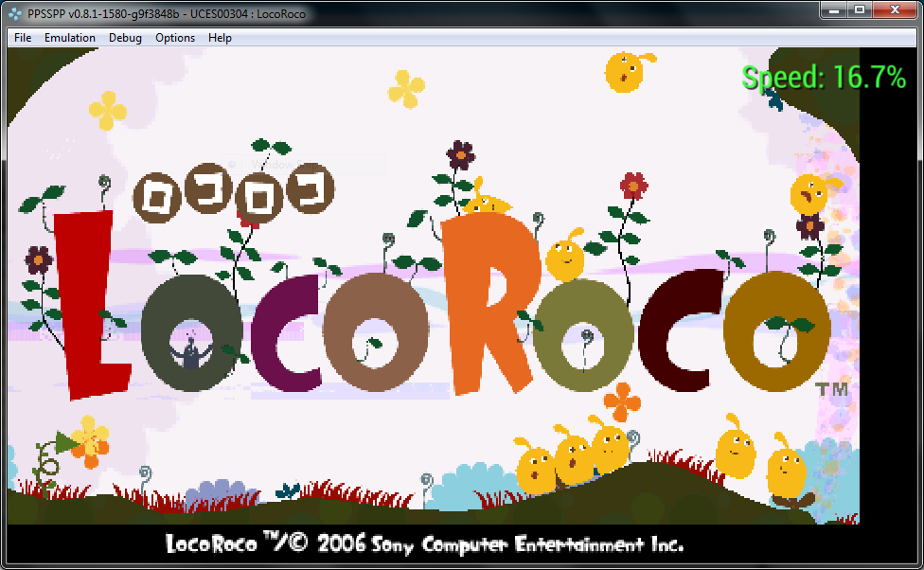This screenshot has width=924, height=570.
Task: Click the TM trademark symbol after logo
Action: pos(832,389)
